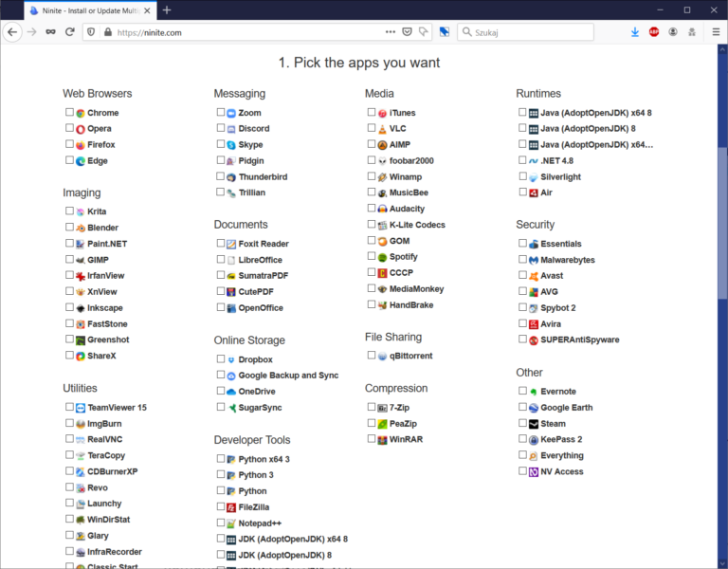Click the IrfanView red icon
Screen dimensions: 728x569
[x=81, y=276]
